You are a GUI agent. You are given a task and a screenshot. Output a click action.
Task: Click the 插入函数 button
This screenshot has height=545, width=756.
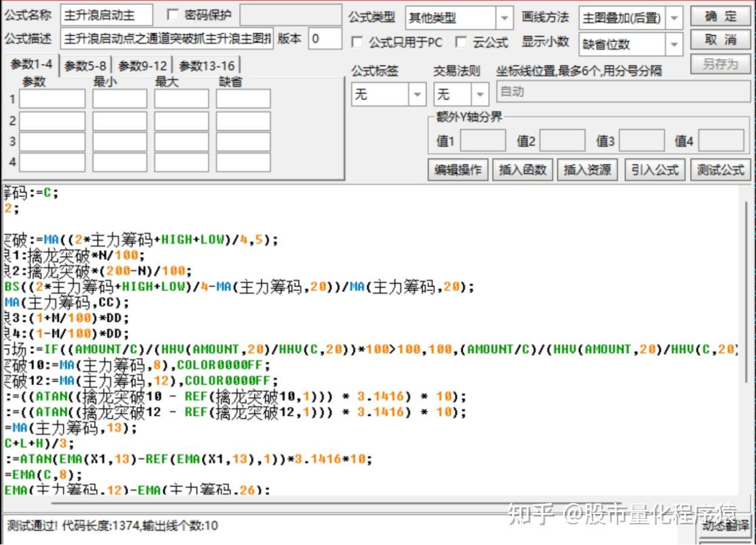pos(522,170)
